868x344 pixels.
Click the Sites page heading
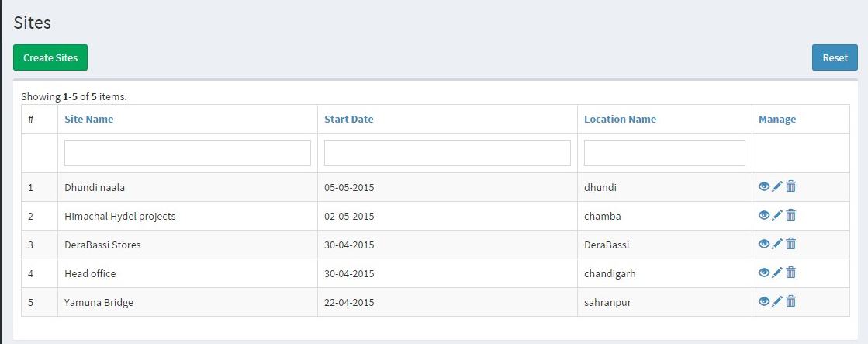point(32,23)
